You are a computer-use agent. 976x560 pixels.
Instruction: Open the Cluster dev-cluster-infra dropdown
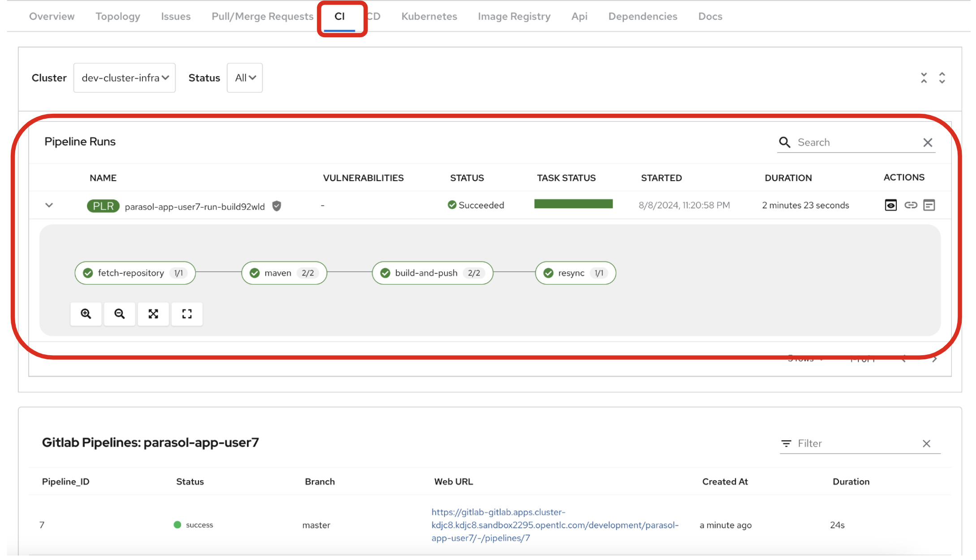125,78
